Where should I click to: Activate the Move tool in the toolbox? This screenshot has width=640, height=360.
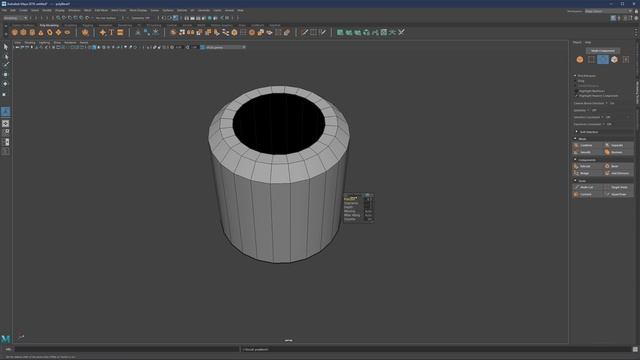[x=5, y=75]
